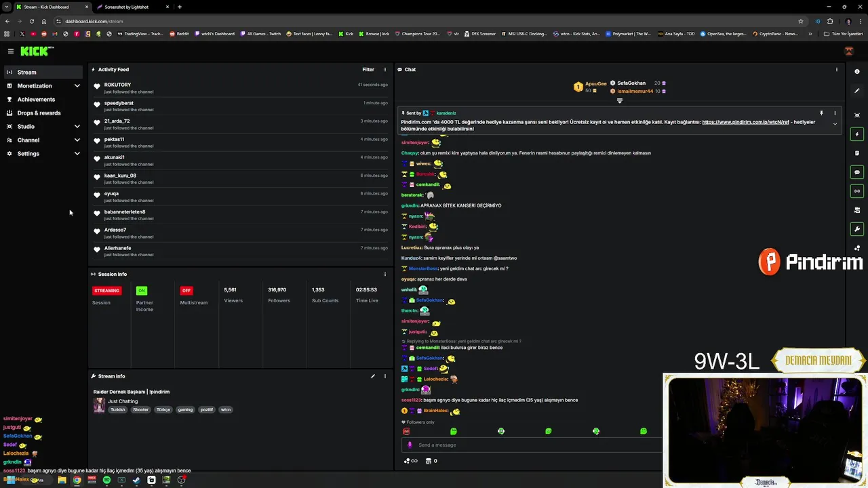The width and height of the screenshot is (868, 488).
Task: Open the channel points infinity counter
Action: click(411, 461)
